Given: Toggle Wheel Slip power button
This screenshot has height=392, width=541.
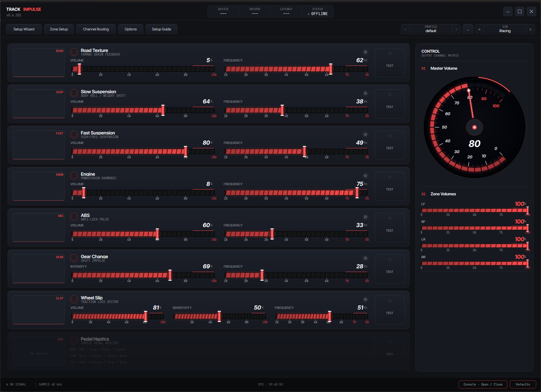Looking at the screenshot, I should [x=74, y=299].
